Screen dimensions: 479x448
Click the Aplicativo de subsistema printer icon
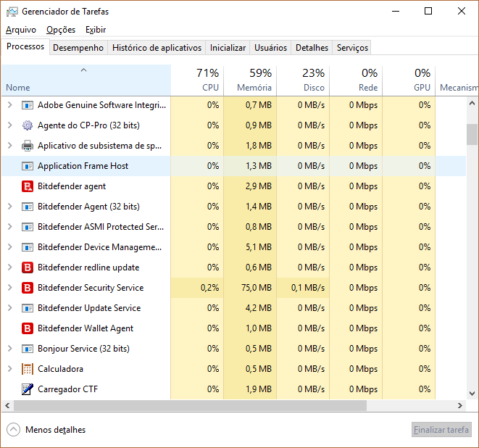[28, 146]
